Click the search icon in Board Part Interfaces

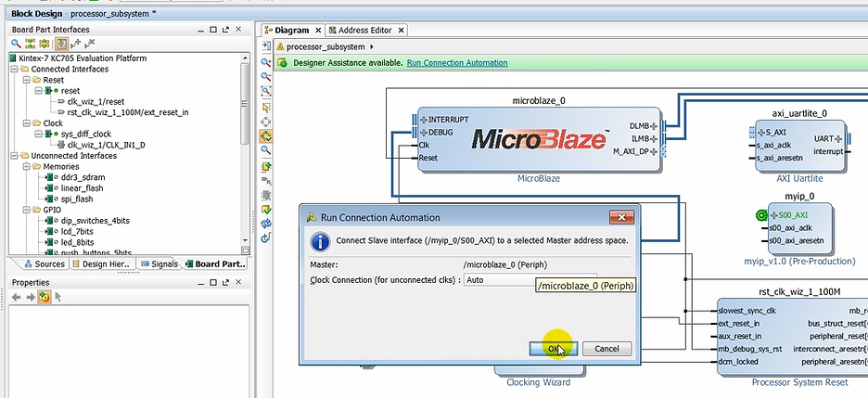[16, 44]
